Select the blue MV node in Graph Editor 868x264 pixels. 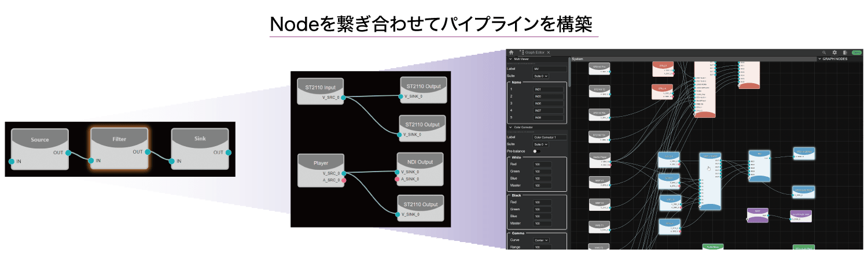pyautogui.click(x=759, y=166)
